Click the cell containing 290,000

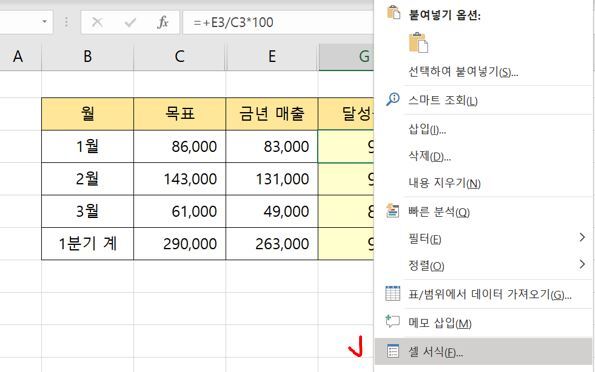(x=179, y=244)
